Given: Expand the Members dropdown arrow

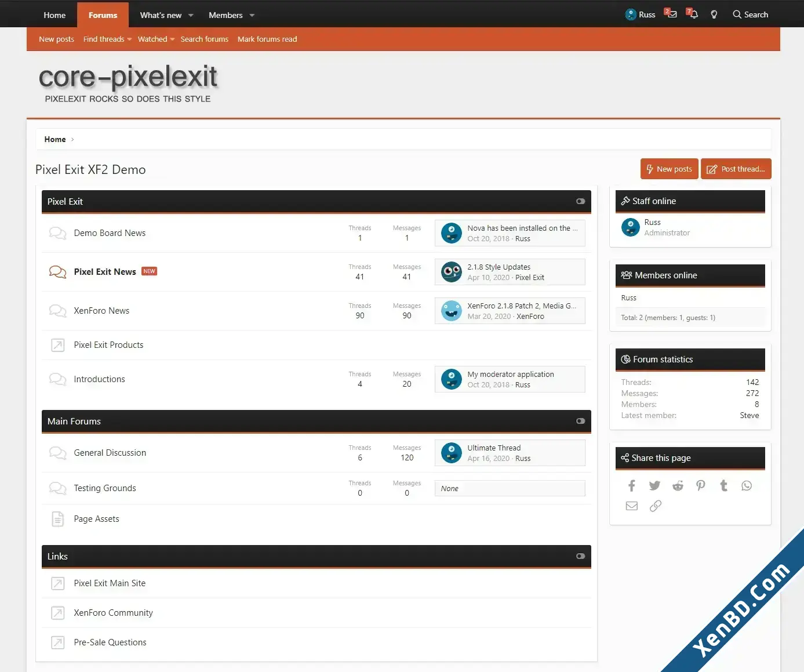Looking at the screenshot, I should coord(252,16).
